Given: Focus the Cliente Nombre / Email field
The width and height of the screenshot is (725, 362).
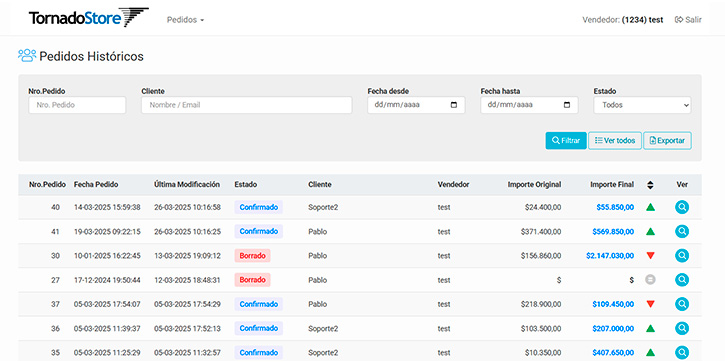Looking at the screenshot, I should [x=246, y=105].
